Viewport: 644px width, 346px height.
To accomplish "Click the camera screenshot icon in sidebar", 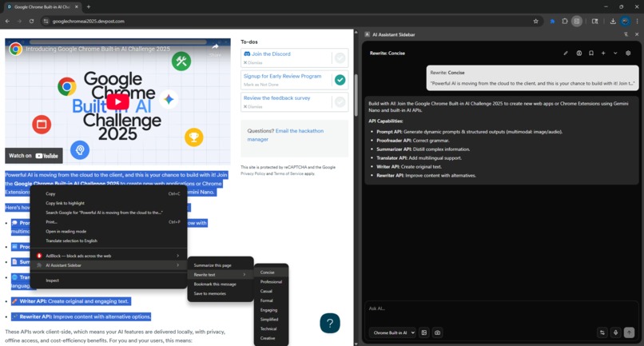I will tap(437, 333).
